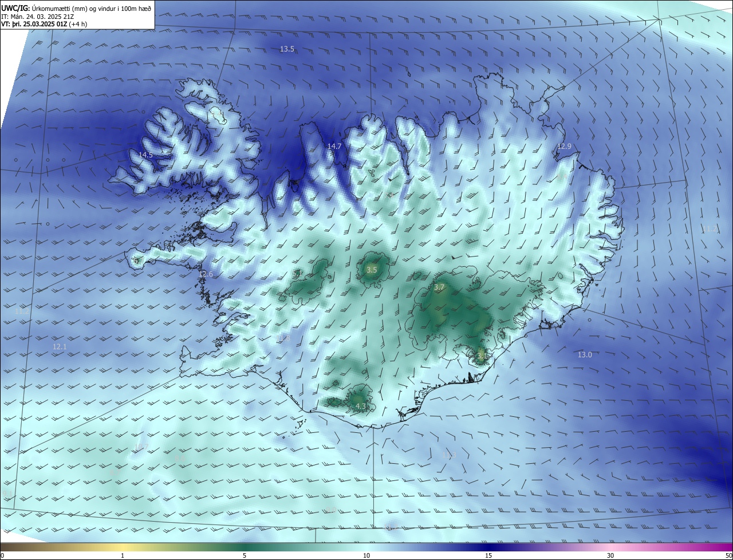Image resolution: width=733 pixels, height=560 pixels.
Task: Click the 12.1 value in the southwest sea
Action: click(x=60, y=347)
